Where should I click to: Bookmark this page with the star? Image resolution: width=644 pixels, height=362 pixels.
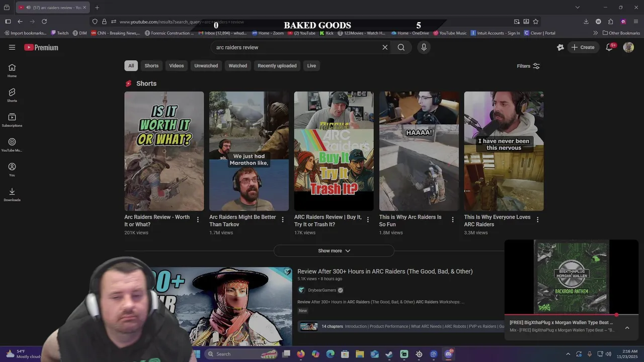[x=536, y=22]
